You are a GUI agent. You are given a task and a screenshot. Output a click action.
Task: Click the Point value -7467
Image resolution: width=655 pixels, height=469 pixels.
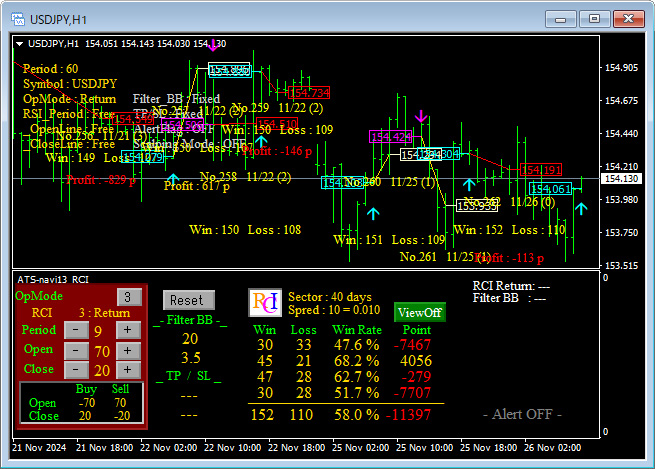(x=412, y=345)
